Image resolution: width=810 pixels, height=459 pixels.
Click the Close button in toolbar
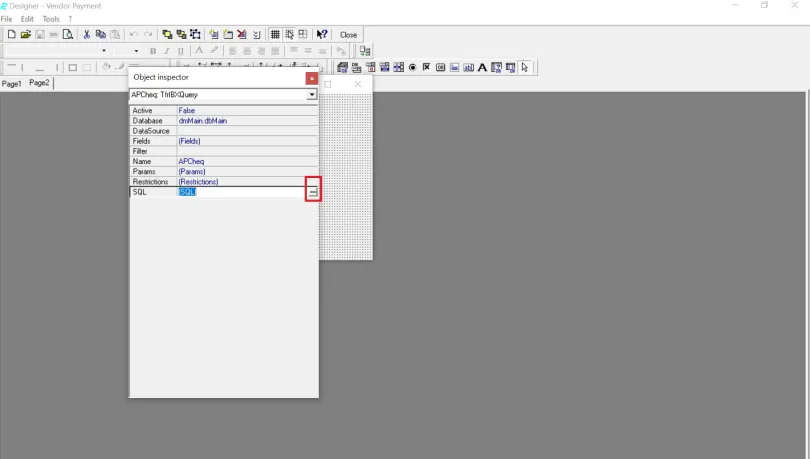coord(348,34)
